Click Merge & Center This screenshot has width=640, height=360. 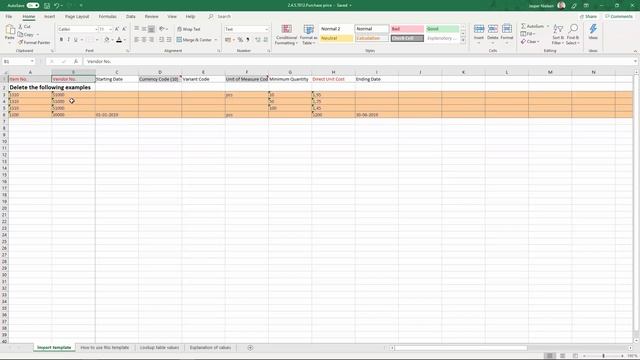(x=194, y=40)
